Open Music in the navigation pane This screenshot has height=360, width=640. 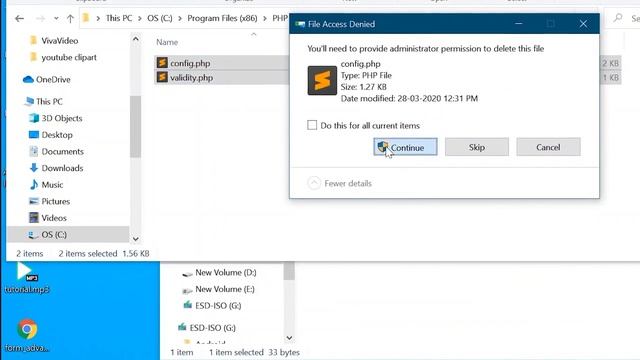52,184
